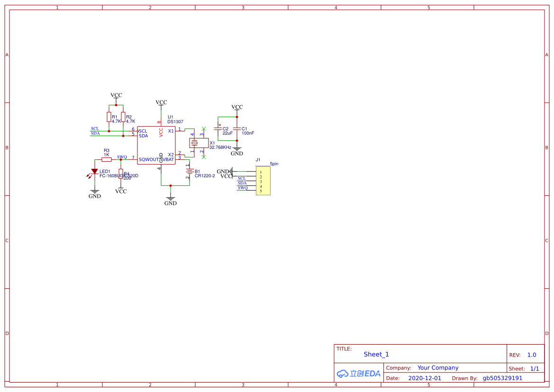Click the "Sheet_1" title text
554x392 pixels.
[376, 354]
